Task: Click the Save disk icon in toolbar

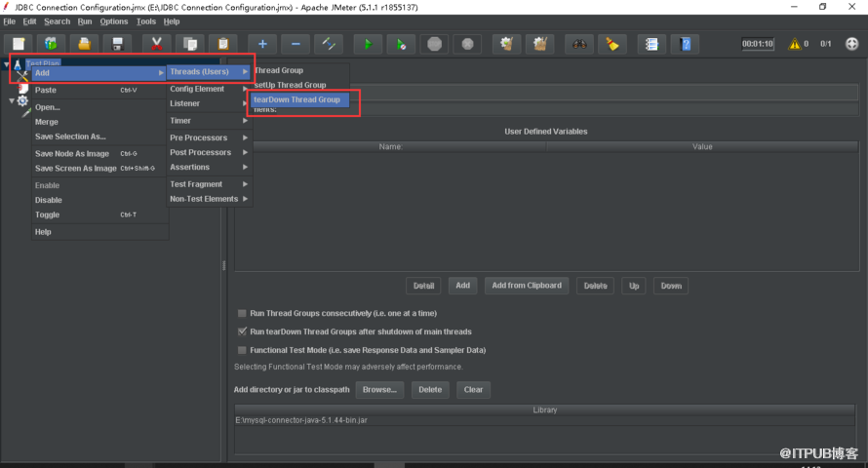Action: coord(117,44)
